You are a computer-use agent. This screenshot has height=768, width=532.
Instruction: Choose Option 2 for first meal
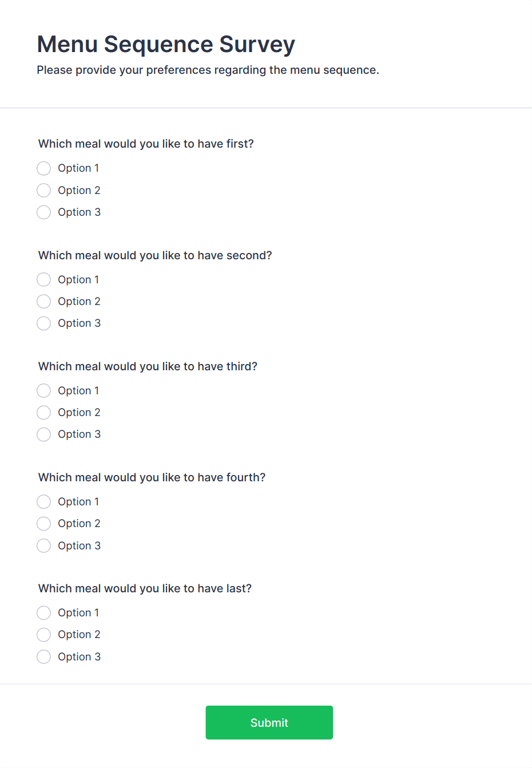pyautogui.click(x=44, y=190)
